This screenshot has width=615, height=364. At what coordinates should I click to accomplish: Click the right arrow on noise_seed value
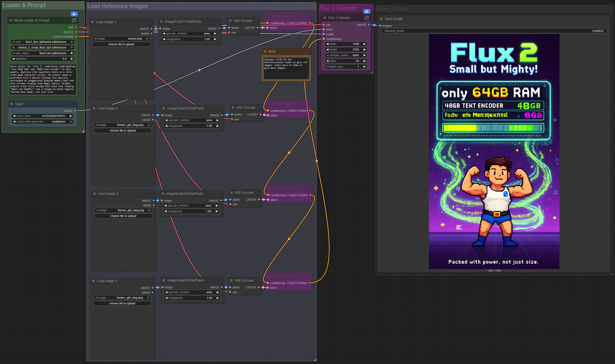coord(71,116)
